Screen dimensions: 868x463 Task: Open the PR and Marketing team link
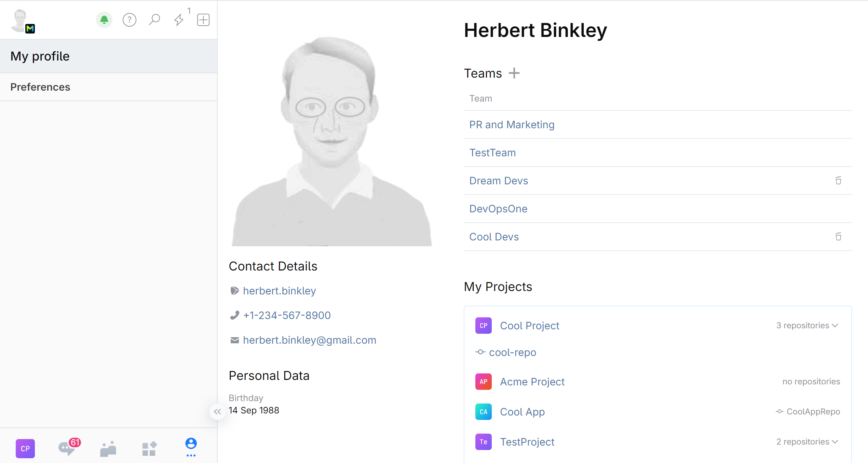(512, 124)
